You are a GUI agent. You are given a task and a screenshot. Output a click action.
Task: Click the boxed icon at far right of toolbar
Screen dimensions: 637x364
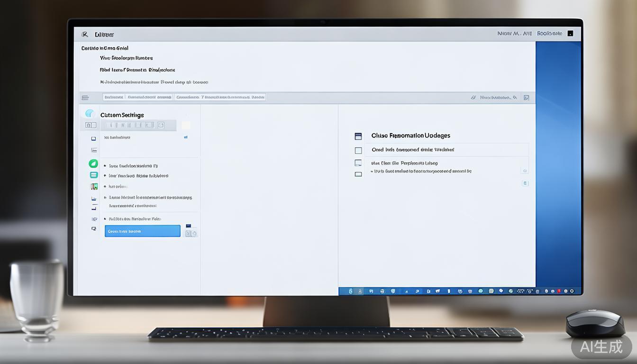pos(526,98)
